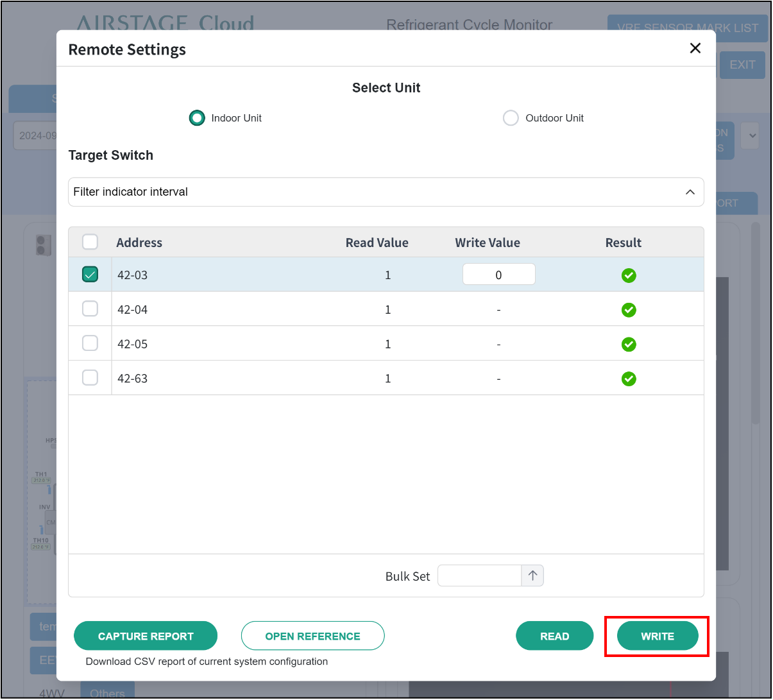Click the Bulk Set up-arrow apply icon

tap(532, 576)
